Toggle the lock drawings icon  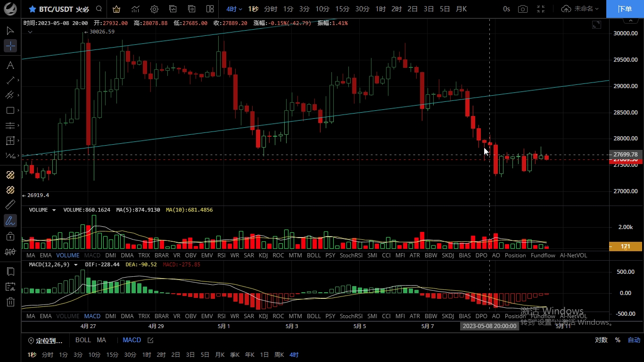coord(10,236)
